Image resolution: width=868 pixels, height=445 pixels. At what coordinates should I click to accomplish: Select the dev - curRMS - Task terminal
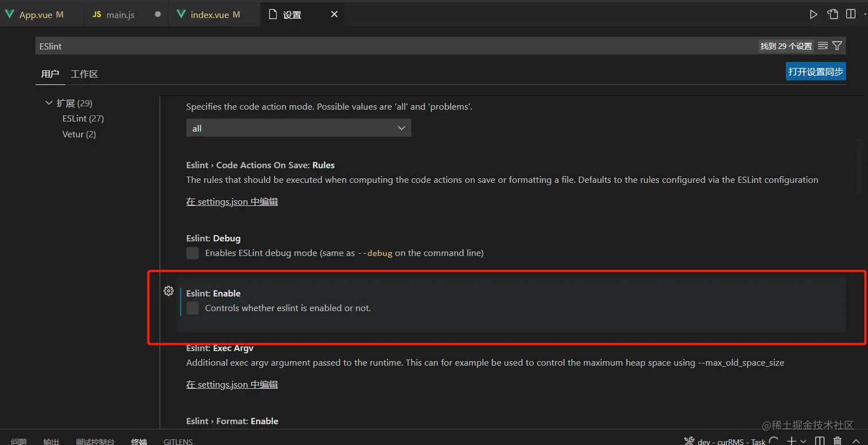pyautogui.click(x=726, y=441)
